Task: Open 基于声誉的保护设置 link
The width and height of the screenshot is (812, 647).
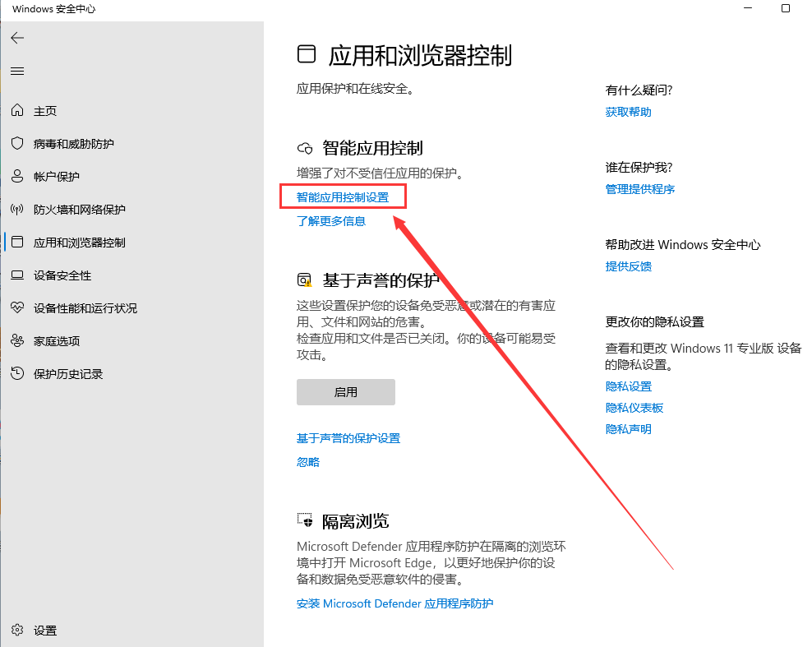Action: pyautogui.click(x=348, y=438)
